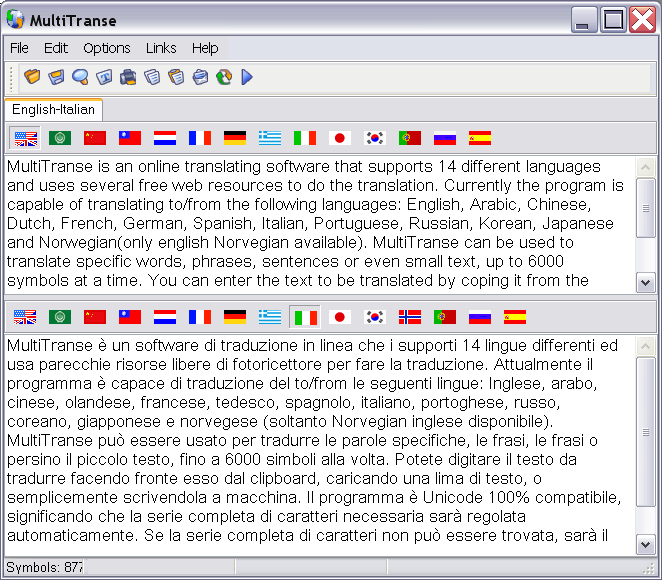Image resolution: width=662 pixels, height=580 pixels.
Task: Click the translation pane scrollbar thumb
Action: [646, 432]
